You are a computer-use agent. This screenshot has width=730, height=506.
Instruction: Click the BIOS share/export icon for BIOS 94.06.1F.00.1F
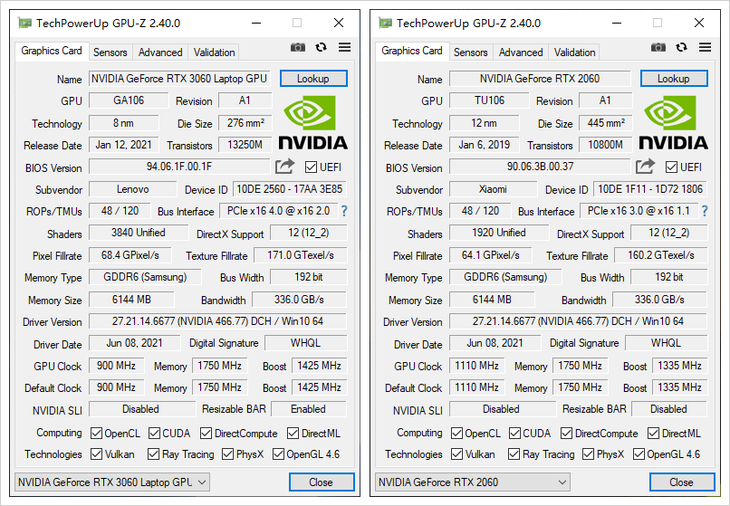pyautogui.click(x=284, y=166)
